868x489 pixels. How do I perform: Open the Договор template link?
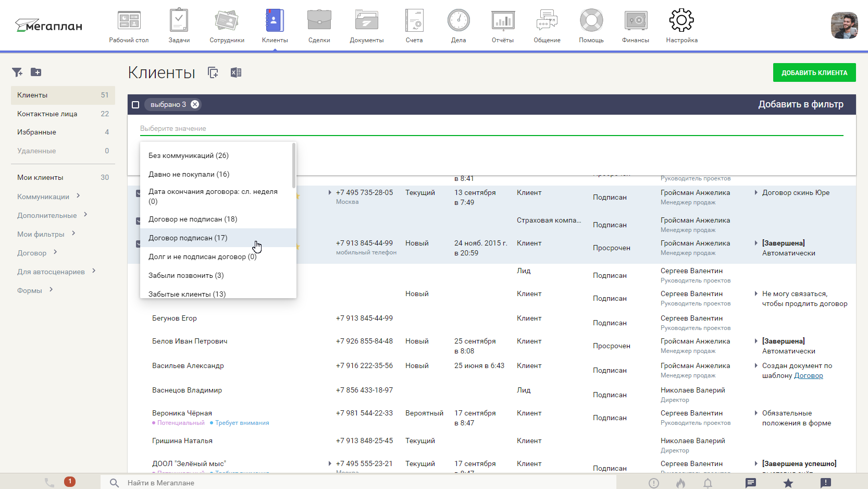[x=808, y=376]
